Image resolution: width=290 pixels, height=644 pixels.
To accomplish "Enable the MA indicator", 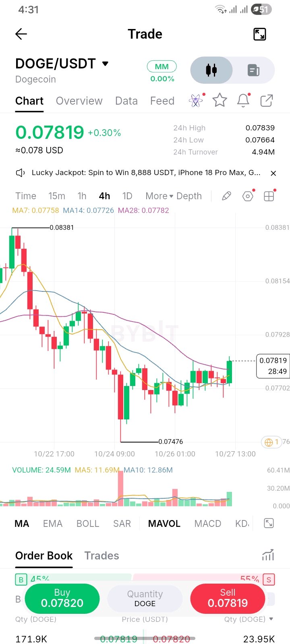I will [x=22, y=524].
